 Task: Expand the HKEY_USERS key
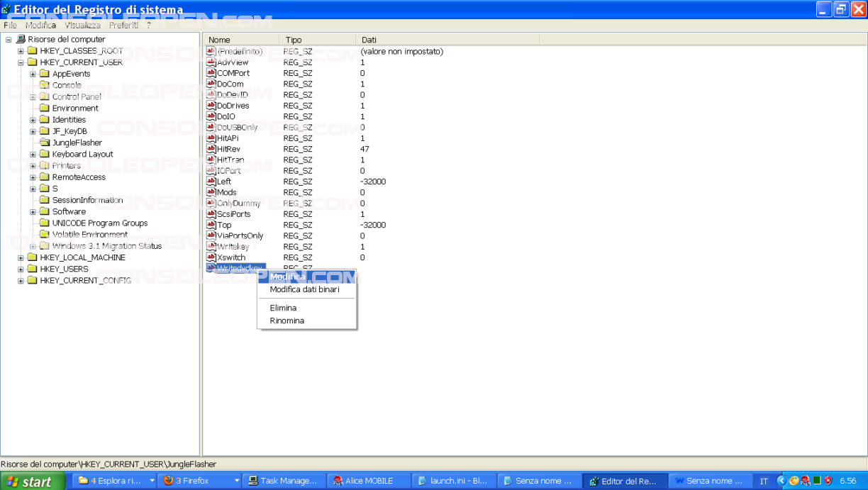tap(21, 269)
